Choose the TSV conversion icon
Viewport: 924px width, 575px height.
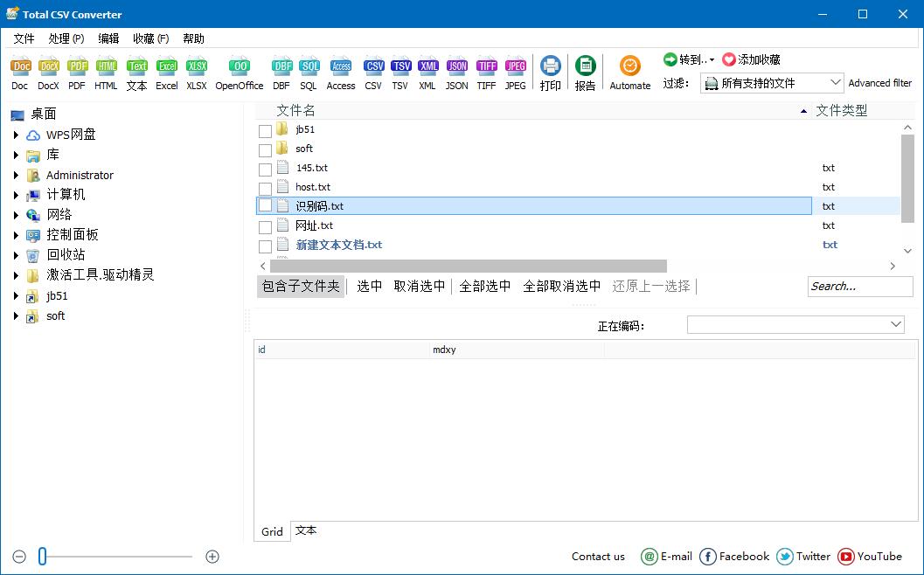400,66
